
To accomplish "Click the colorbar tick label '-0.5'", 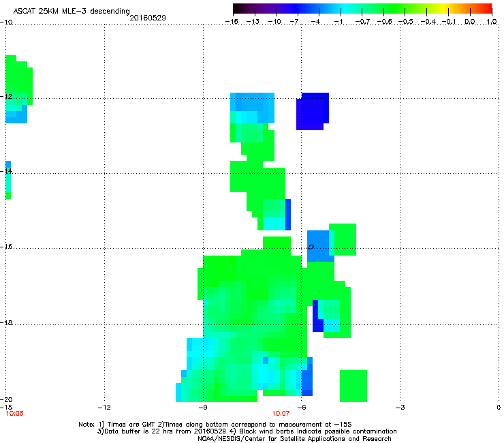I will click(405, 22).
